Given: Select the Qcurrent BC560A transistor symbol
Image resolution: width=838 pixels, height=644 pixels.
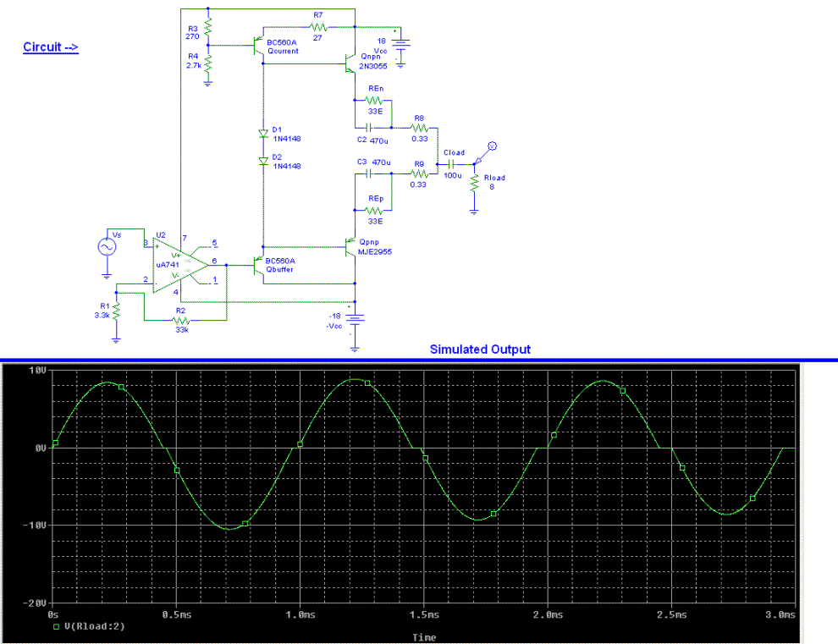Looking at the screenshot, I should tap(258, 46).
